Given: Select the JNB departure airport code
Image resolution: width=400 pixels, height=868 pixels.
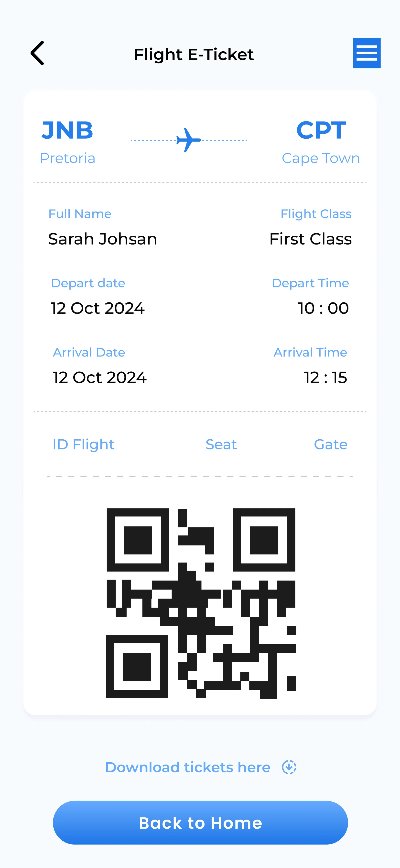Looking at the screenshot, I should click(67, 130).
